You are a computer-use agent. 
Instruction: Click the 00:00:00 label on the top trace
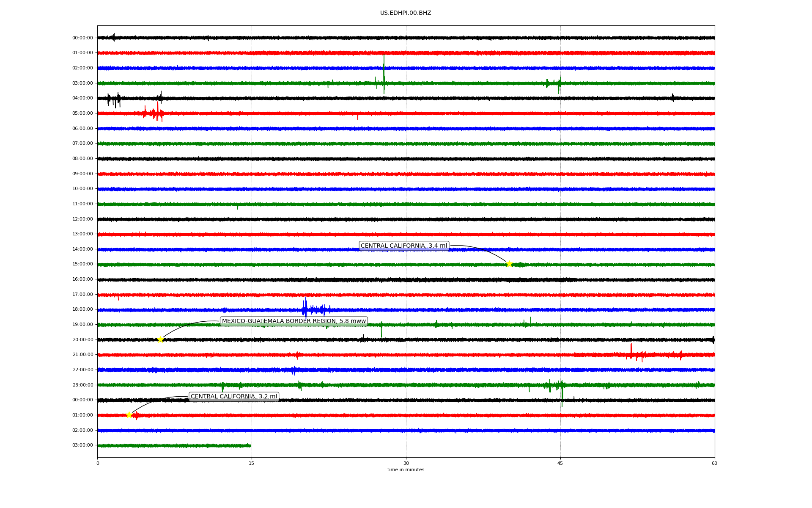[x=82, y=38]
